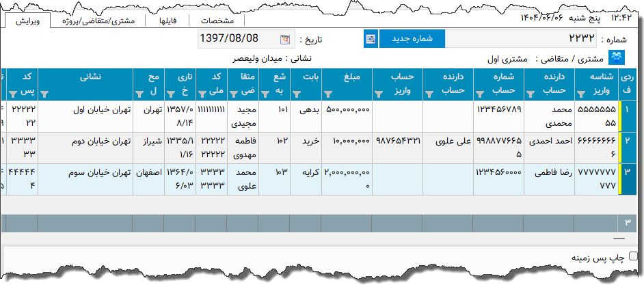
Task: Open the calendar date picker icon
Action: click(284, 40)
